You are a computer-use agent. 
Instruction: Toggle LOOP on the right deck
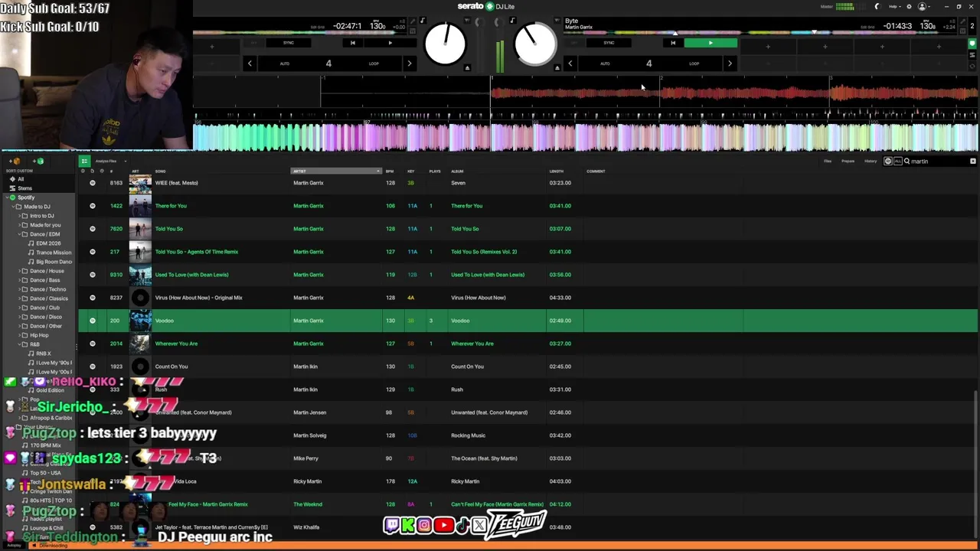tap(694, 64)
